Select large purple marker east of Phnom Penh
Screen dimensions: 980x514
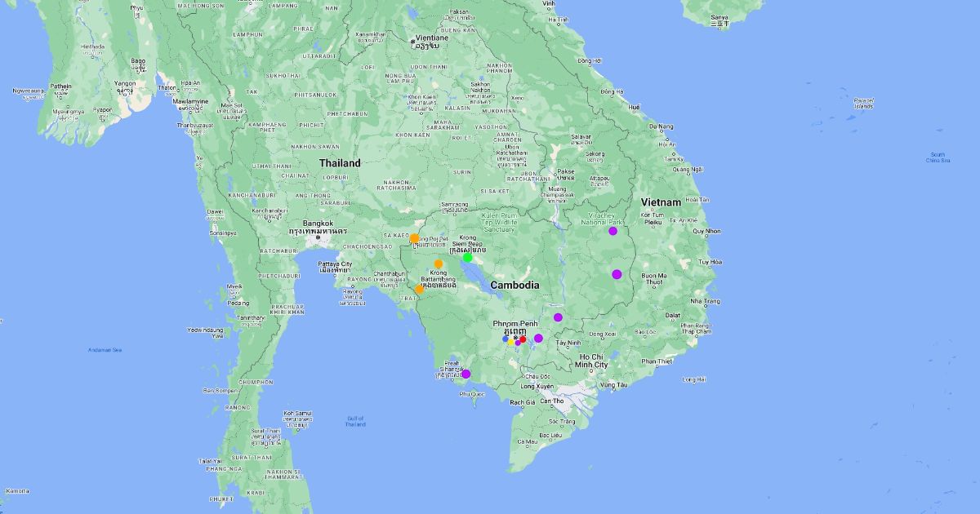tap(538, 338)
